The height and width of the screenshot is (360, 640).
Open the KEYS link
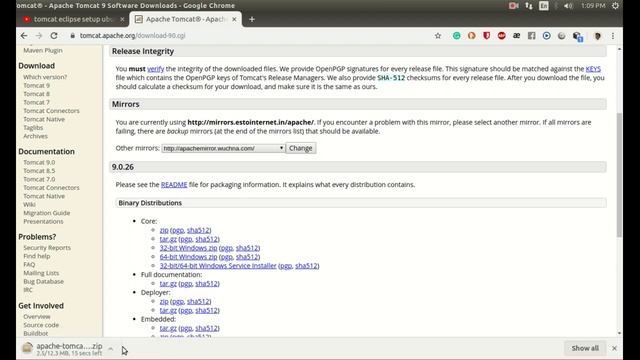point(593,69)
